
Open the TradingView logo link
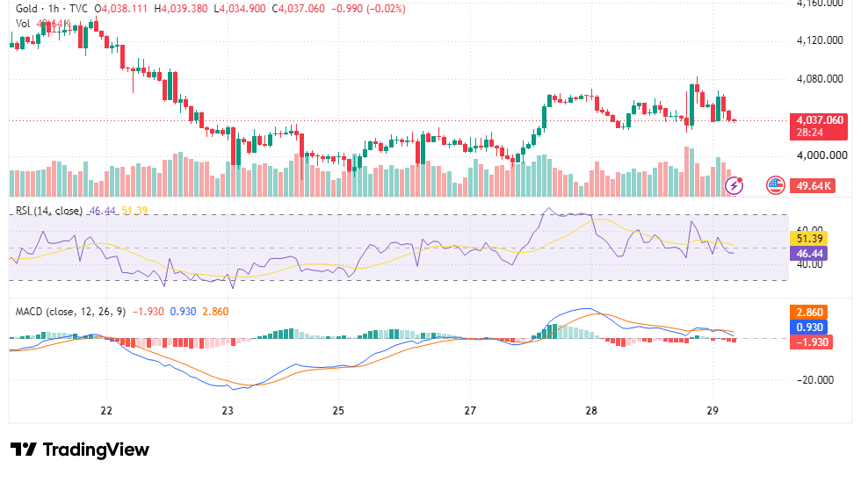[80, 450]
